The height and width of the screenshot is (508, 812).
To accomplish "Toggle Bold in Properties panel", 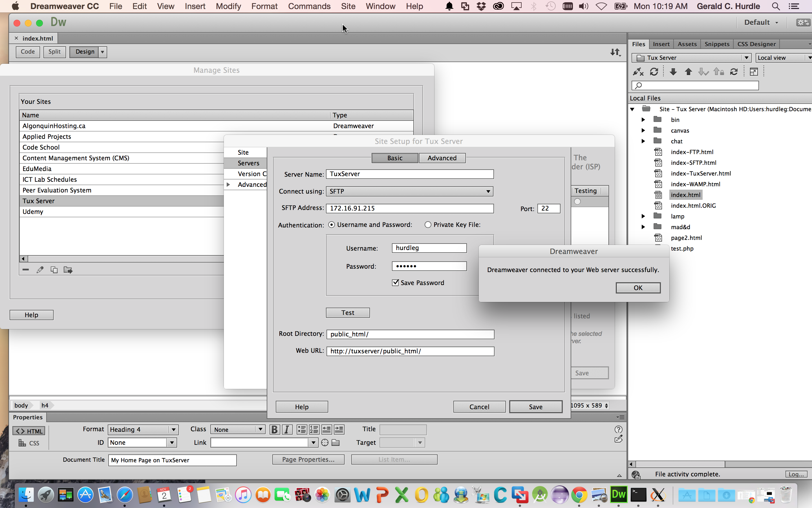I will tap(274, 429).
